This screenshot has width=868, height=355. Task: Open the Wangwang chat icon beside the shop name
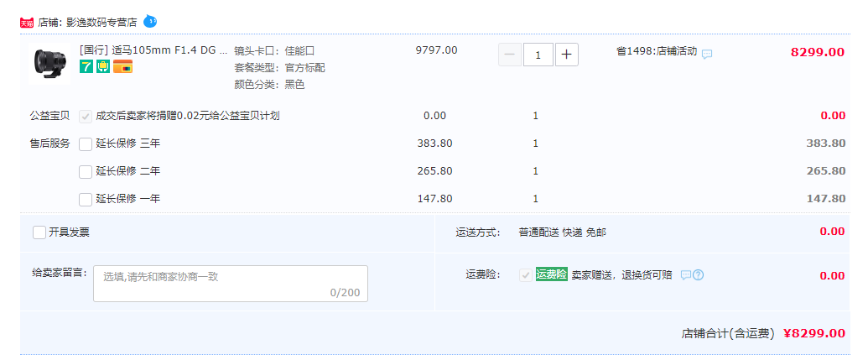[x=150, y=22]
